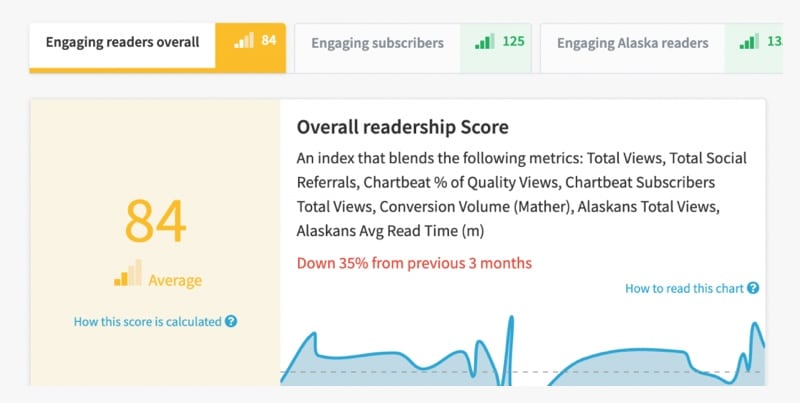Click the green 125 score badge
This screenshot has height=403, width=800.
(x=495, y=48)
